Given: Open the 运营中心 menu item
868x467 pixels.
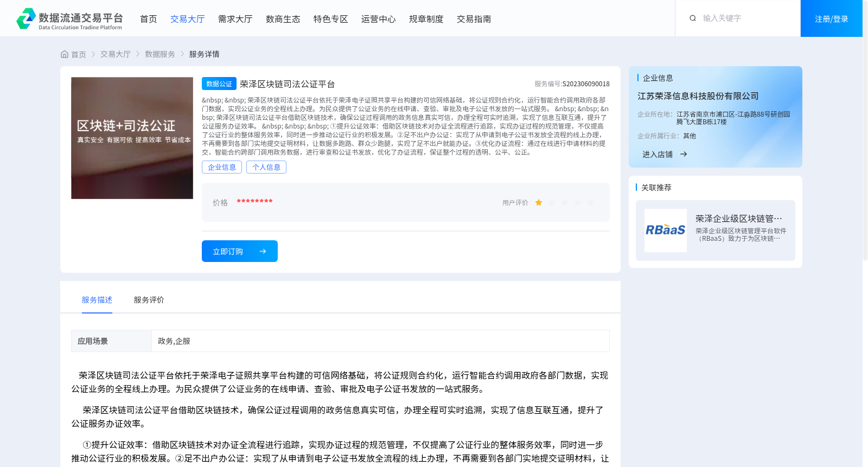Looking at the screenshot, I should [379, 19].
